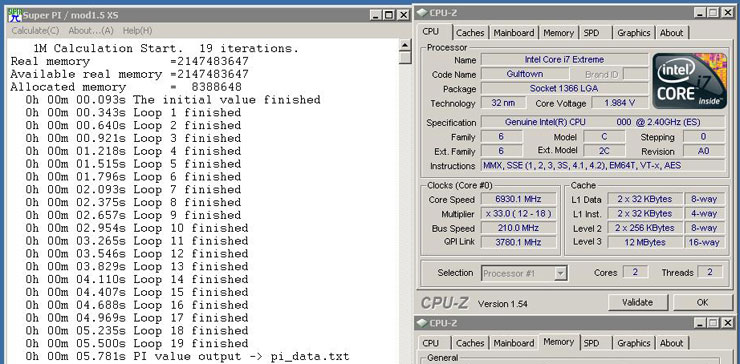Click the line 'Loop 19 finished' in Super PI
740x364 pixels.
[137, 344]
